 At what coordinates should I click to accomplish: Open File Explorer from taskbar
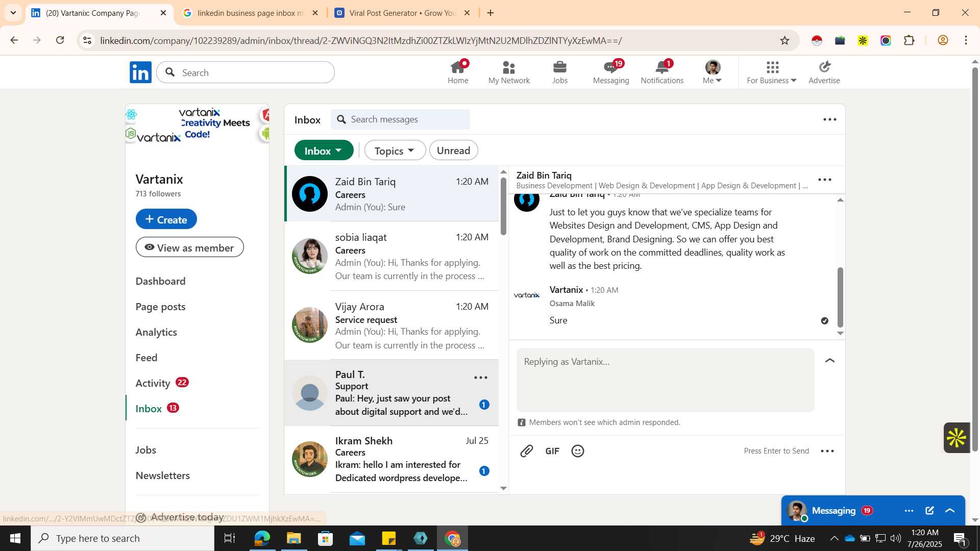[x=293, y=538]
